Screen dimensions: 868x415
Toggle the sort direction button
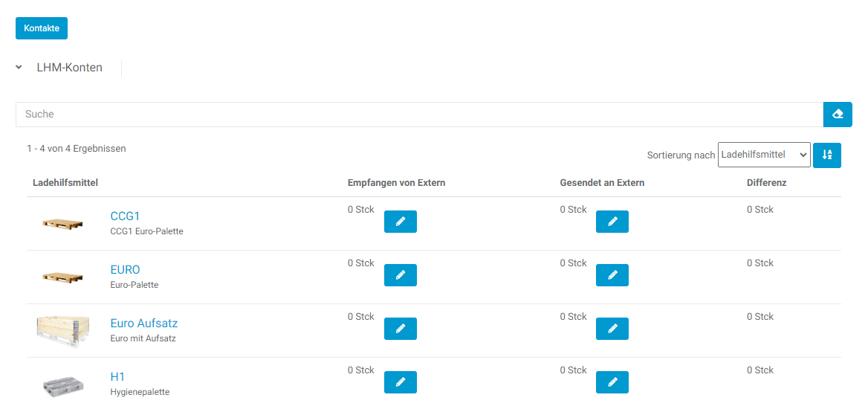826,155
